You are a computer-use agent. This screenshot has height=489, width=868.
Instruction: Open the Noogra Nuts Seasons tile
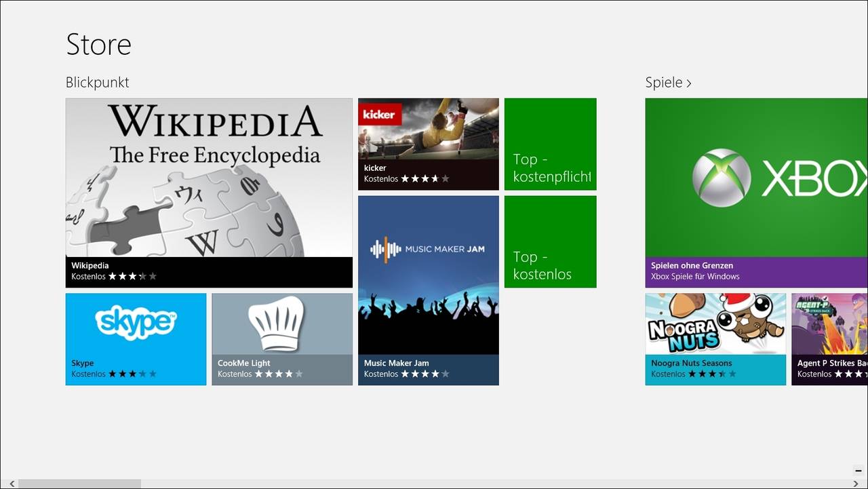coord(715,339)
